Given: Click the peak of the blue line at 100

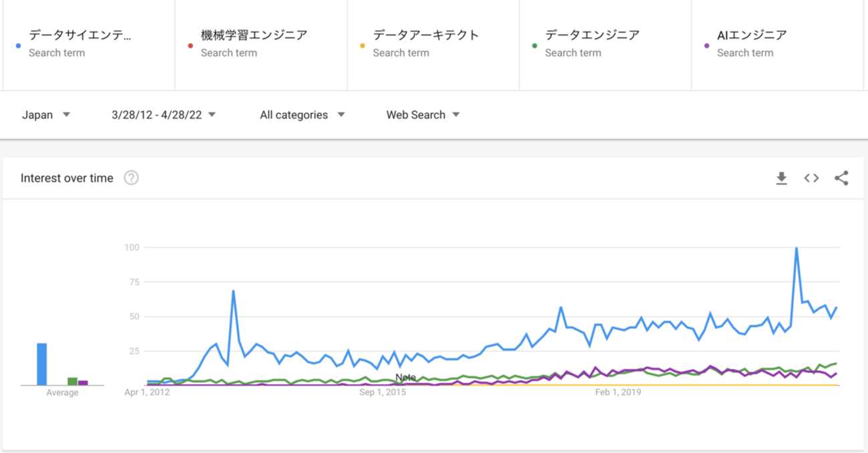Looking at the screenshot, I should (796, 248).
